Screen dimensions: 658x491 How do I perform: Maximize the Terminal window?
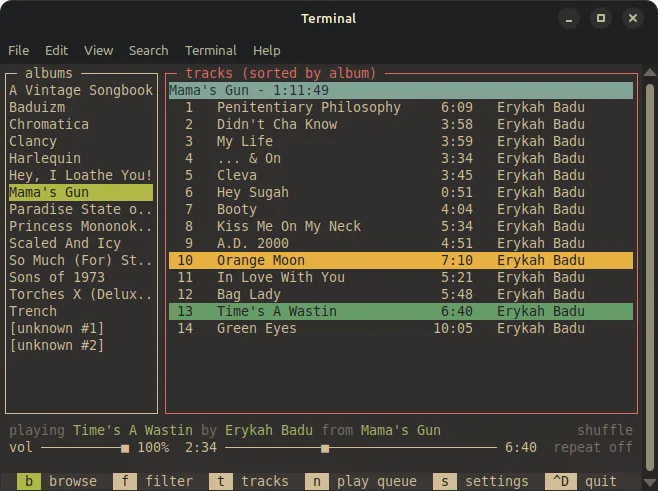click(601, 18)
